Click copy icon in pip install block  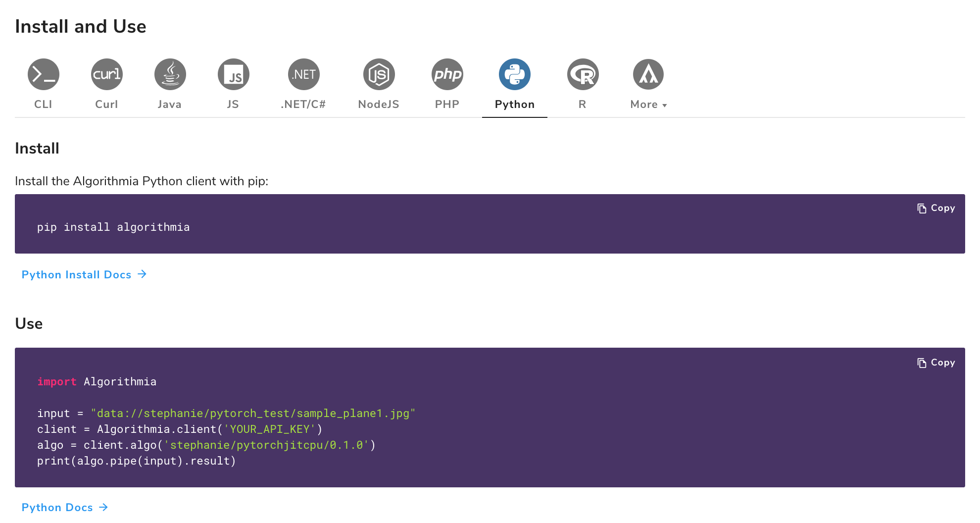tap(922, 209)
